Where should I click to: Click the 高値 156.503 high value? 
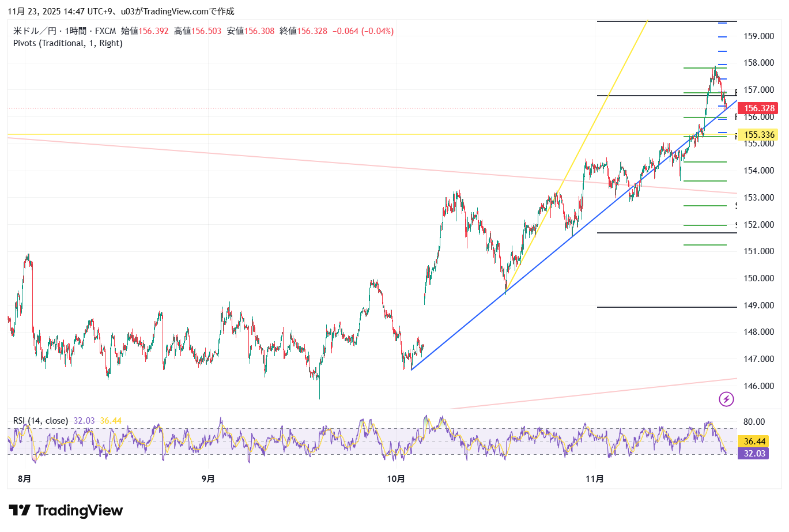tap(198, 31)
